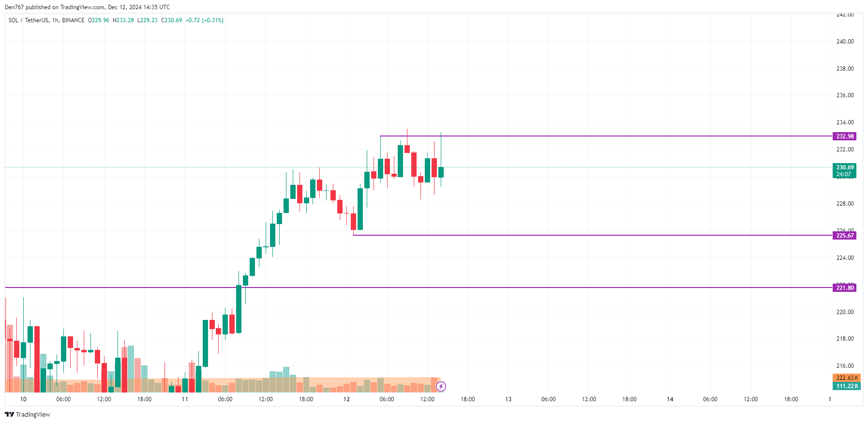
Task: Select the purple 225.67 price label
Action: 845,236
